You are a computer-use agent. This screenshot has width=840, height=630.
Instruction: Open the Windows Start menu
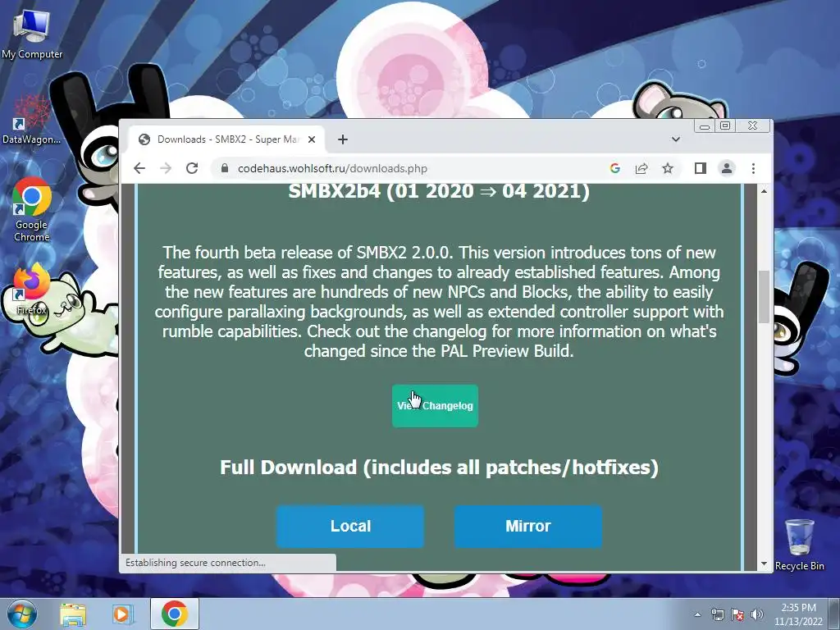(x=21, y=614)
